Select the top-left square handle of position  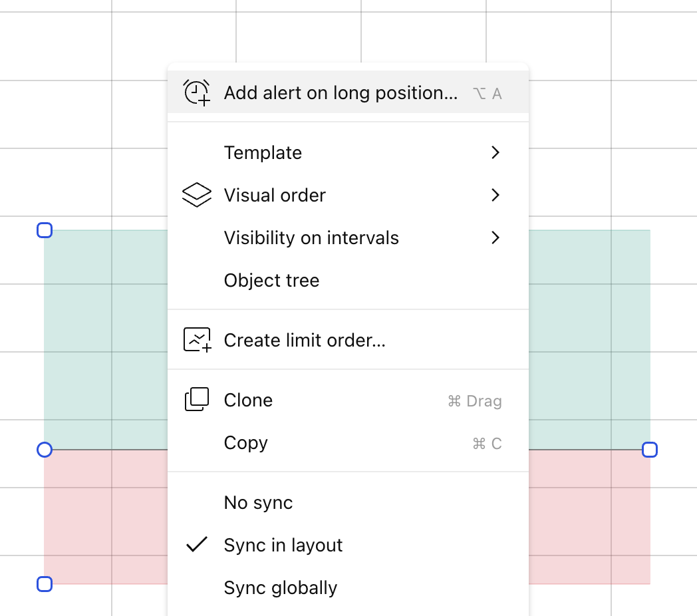pos(45,230)
